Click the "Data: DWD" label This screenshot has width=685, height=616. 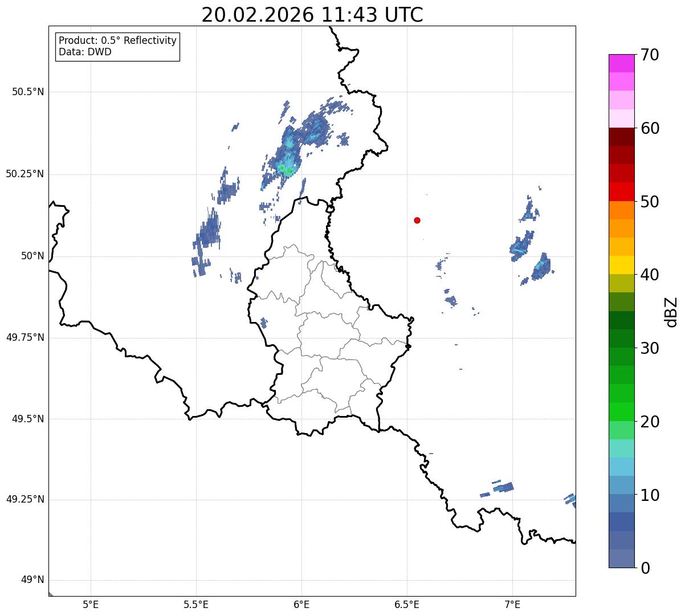(x=85, y=52)
